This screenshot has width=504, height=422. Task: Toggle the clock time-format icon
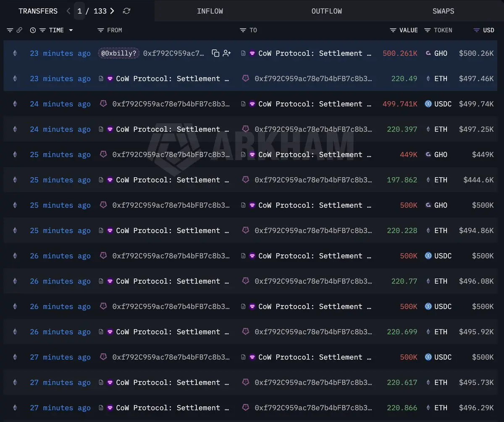[33, 30]
